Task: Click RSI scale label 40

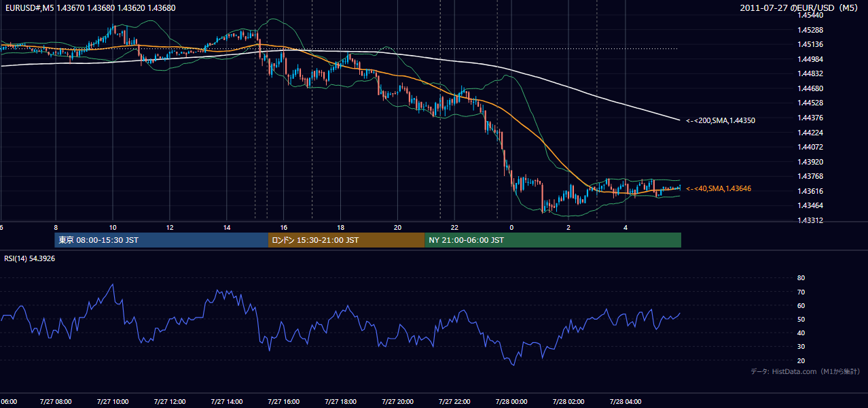Action: (801, 333)
